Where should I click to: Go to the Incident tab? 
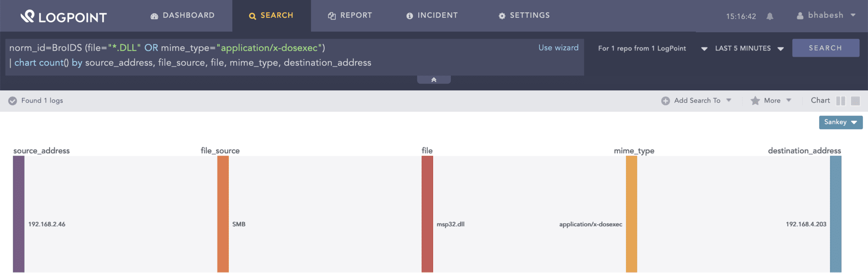click(432, 16)
